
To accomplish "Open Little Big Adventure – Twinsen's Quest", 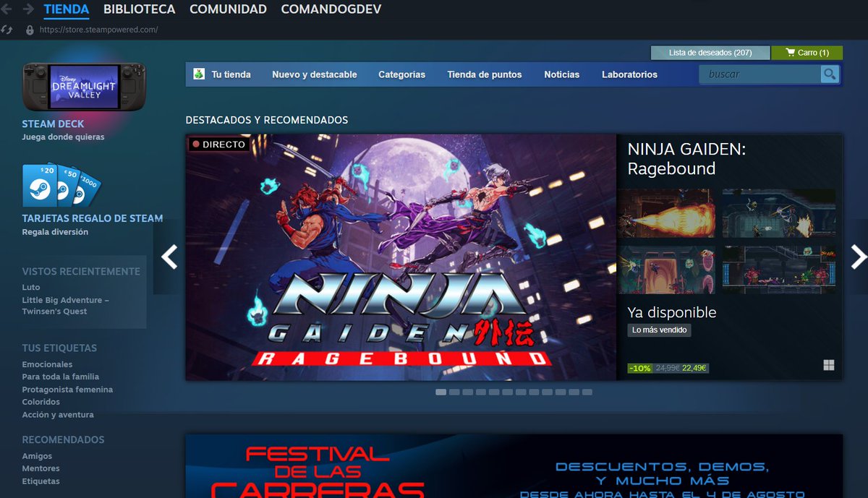I will tap(66, 306).
